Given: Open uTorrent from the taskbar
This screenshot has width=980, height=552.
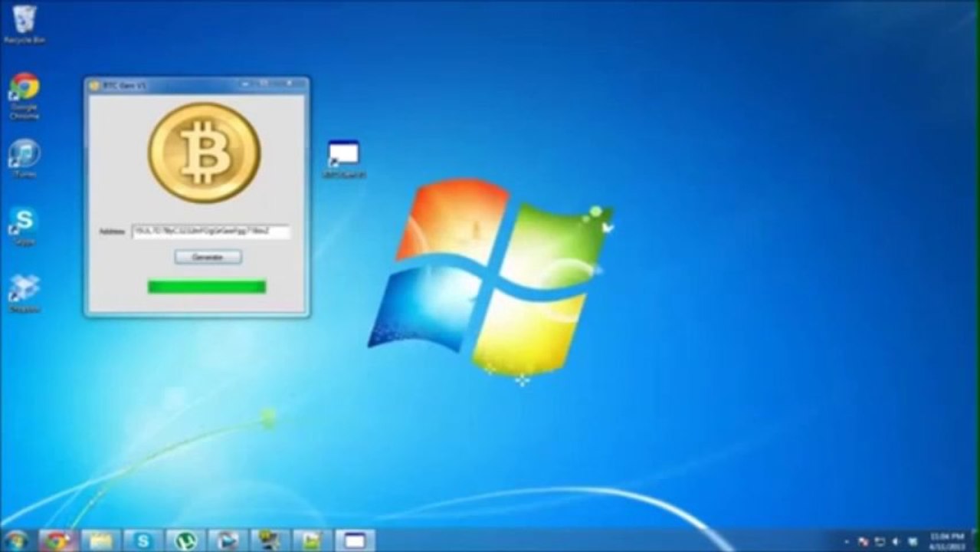Looking at the screenshot, I should 185,540.
